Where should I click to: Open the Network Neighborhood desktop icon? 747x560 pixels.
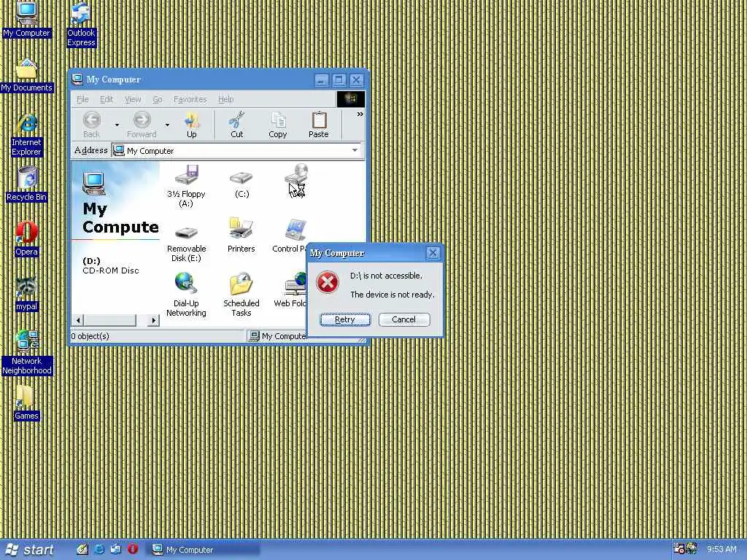[x=27, y=353]
